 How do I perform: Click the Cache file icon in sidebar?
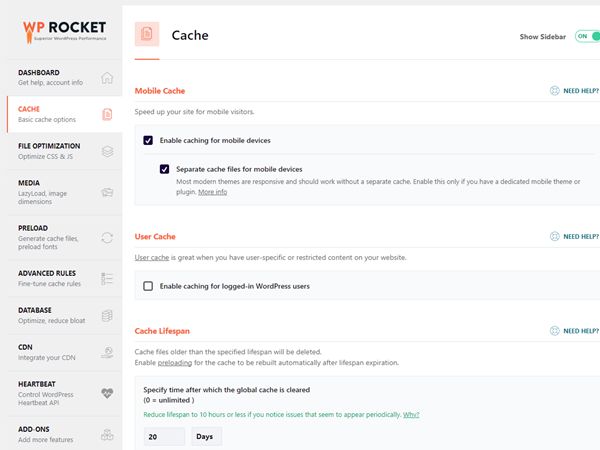point(107,114)
